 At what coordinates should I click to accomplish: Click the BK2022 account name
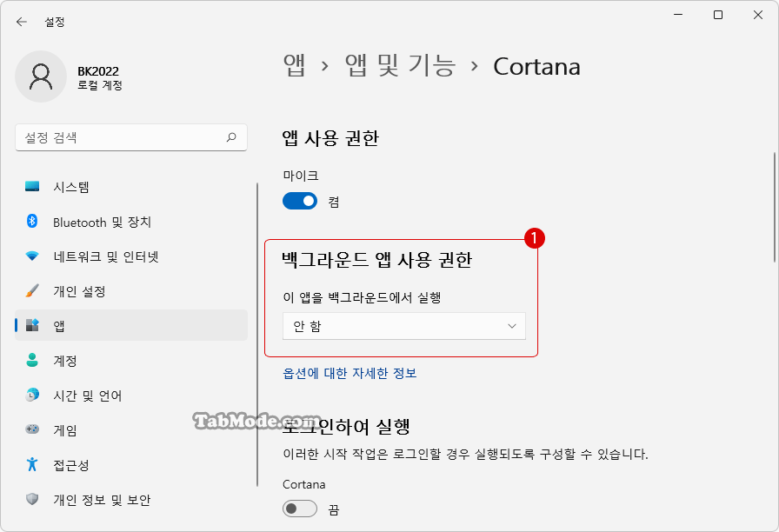pyautogui.click(x=98, y=71)
